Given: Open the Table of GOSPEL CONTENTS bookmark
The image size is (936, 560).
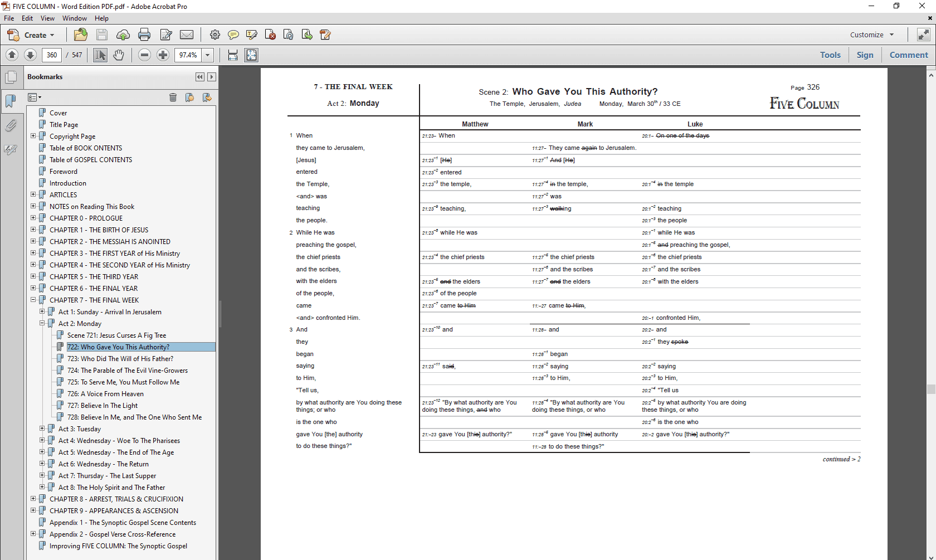Looking at the screenshot, I should (91, 160).
